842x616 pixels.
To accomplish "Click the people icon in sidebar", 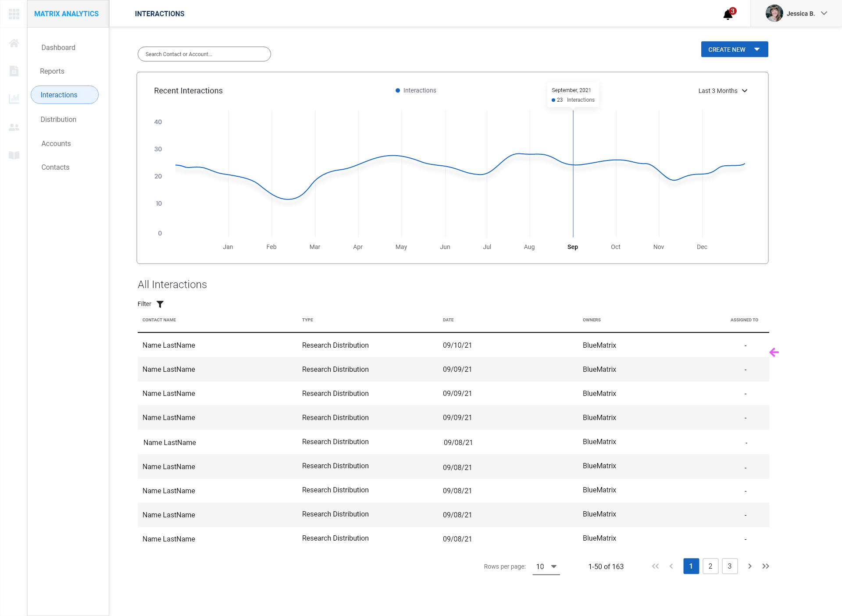I will [14, 127].
